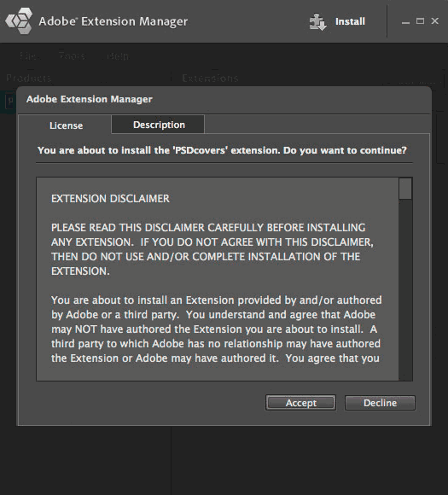The image size is (448, 495).
Task: Click the Install label in the header
Action: click(350, 21)
